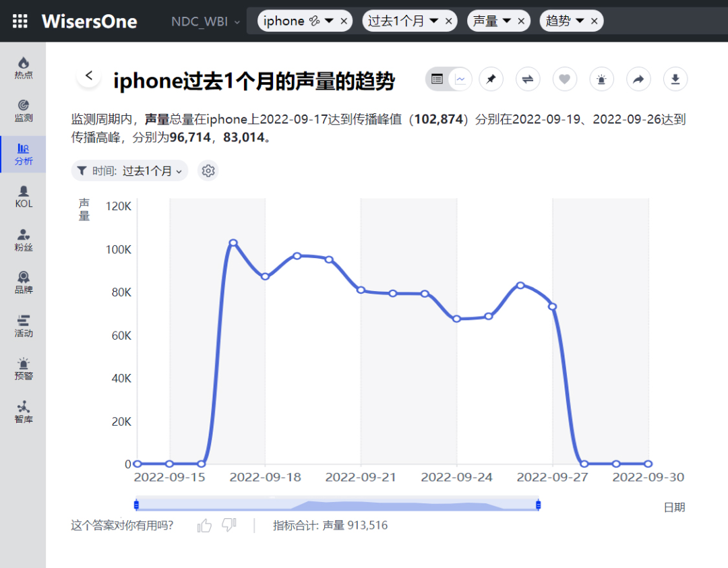Remove the 趋势 filter chip
Viewport: 728px width, 568px height.
(595, 21)
